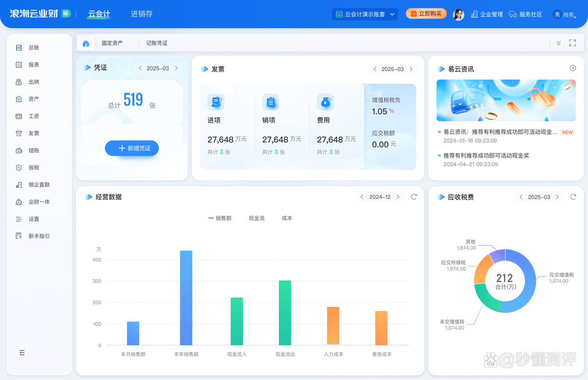Click the fullscreen expand icon

[x=572, y=43]
